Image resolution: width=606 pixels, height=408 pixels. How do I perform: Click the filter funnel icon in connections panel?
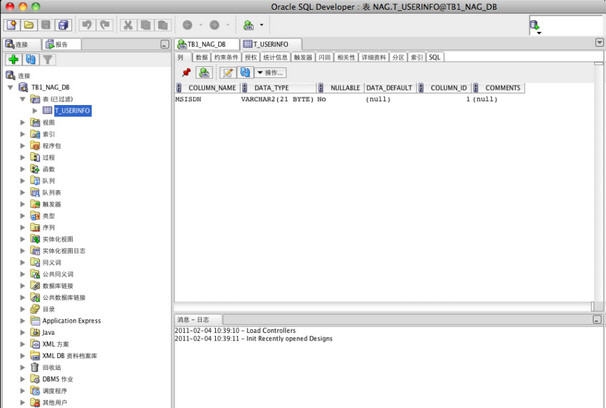pos(46,60)
